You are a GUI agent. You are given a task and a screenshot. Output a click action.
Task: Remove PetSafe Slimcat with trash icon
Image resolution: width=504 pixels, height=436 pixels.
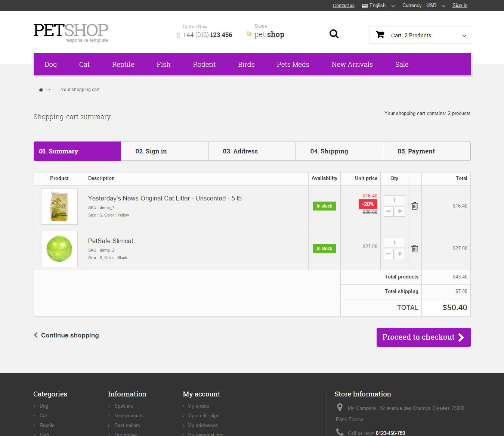click(414, 249)
